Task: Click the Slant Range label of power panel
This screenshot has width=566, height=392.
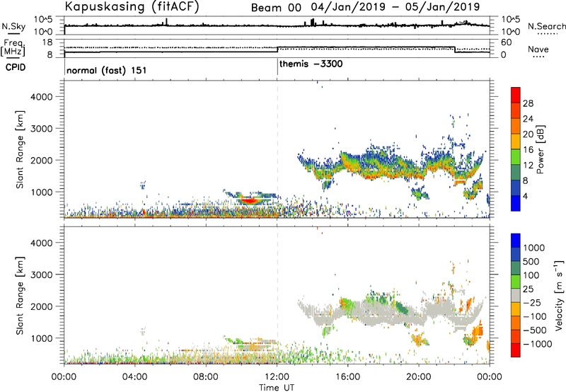Action: [x=20, y=149]
